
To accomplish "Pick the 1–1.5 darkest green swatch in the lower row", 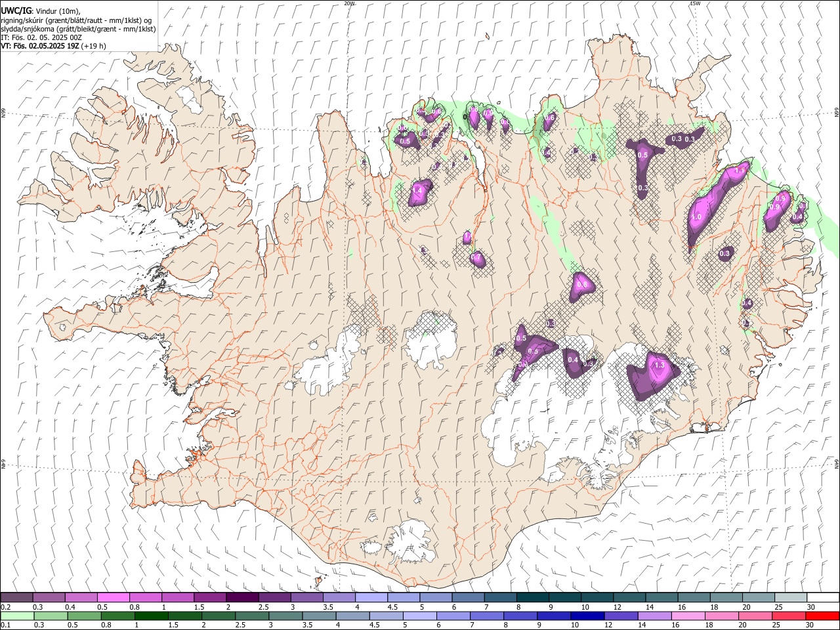I will pos(152,616).
